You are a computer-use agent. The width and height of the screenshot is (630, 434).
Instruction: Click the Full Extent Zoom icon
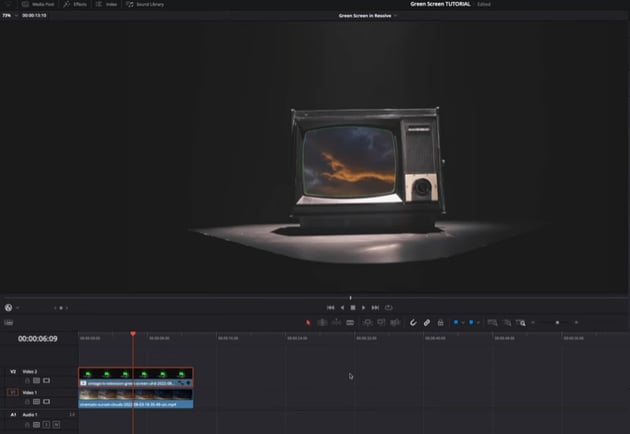click(x=492, y=322)
